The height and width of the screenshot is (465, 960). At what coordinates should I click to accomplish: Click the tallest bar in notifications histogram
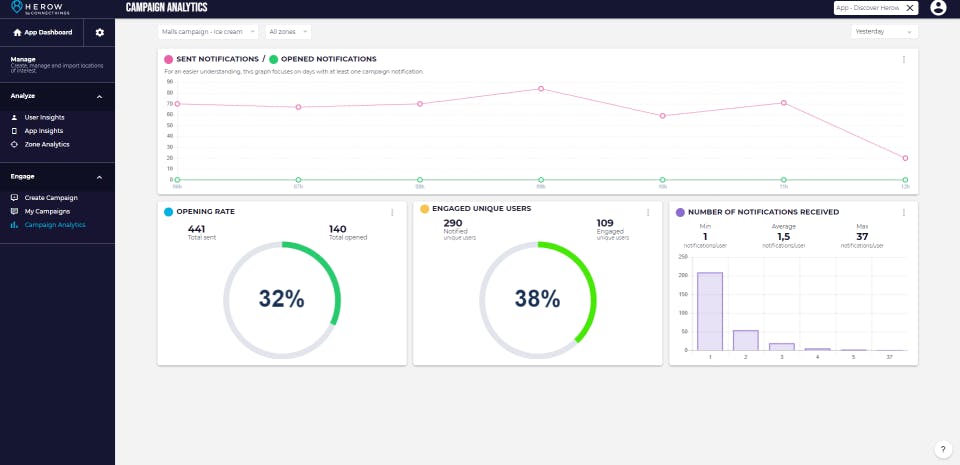[710, 311]
